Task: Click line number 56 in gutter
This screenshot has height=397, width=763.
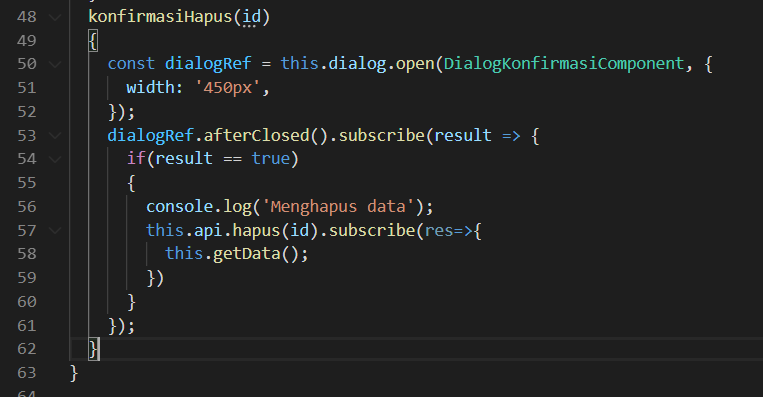Action: [27, 207]
